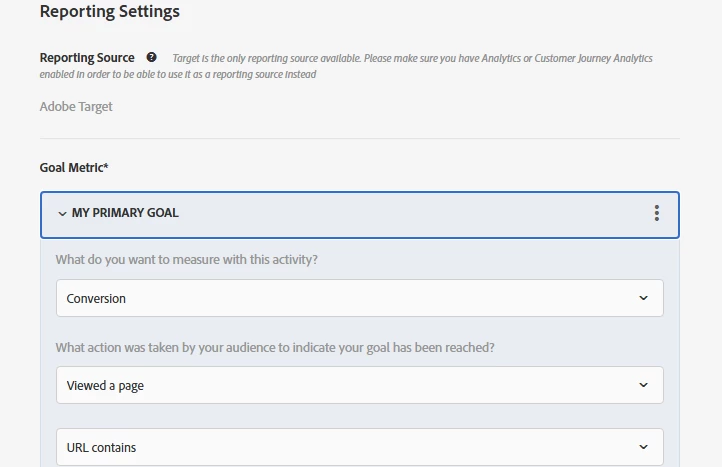This screenshot has height=467, width=722.
Task: Click the Adobe Target reporting source value
Action: pyautogui.click(x=76, y=106)
